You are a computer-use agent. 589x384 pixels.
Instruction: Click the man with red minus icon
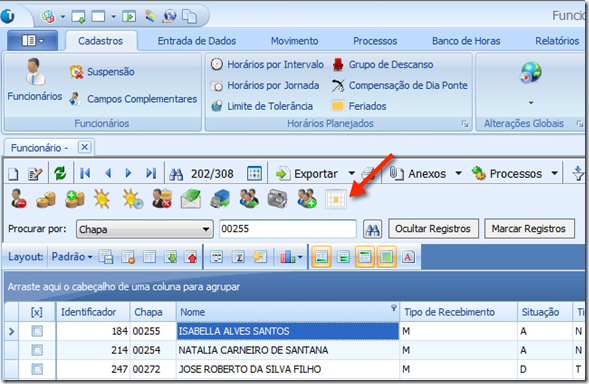18,199
